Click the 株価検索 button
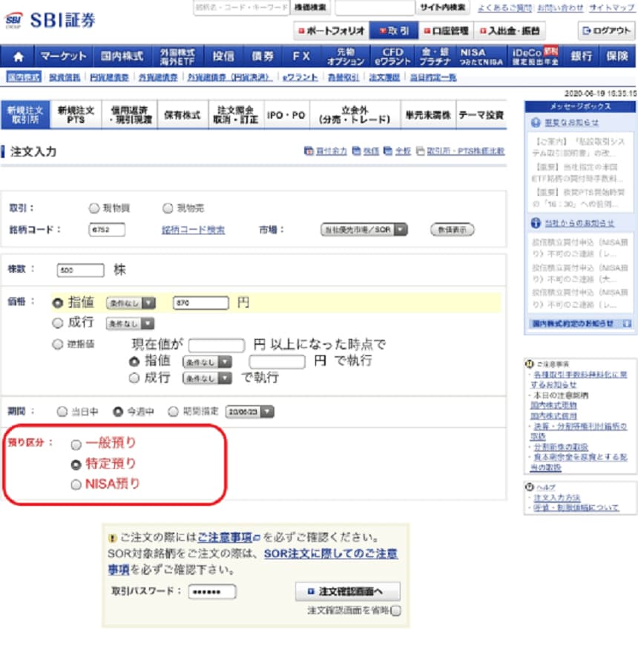This screenshot has height=672, width=638. pos(310,7)
